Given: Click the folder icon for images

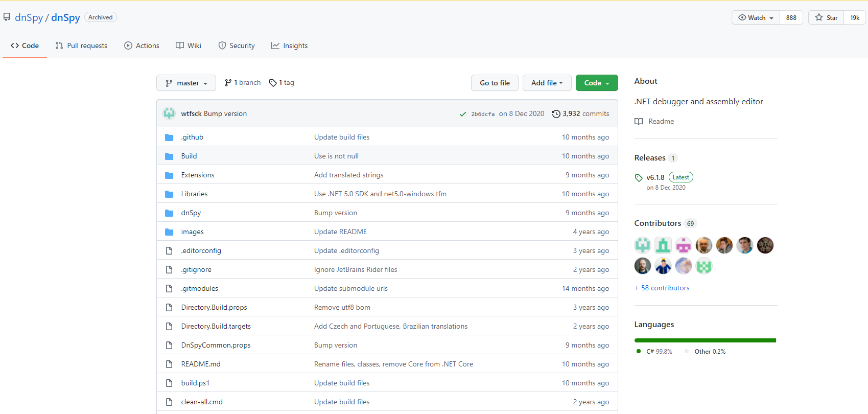Looking at the screenshot, I should (x=169, y=232).
